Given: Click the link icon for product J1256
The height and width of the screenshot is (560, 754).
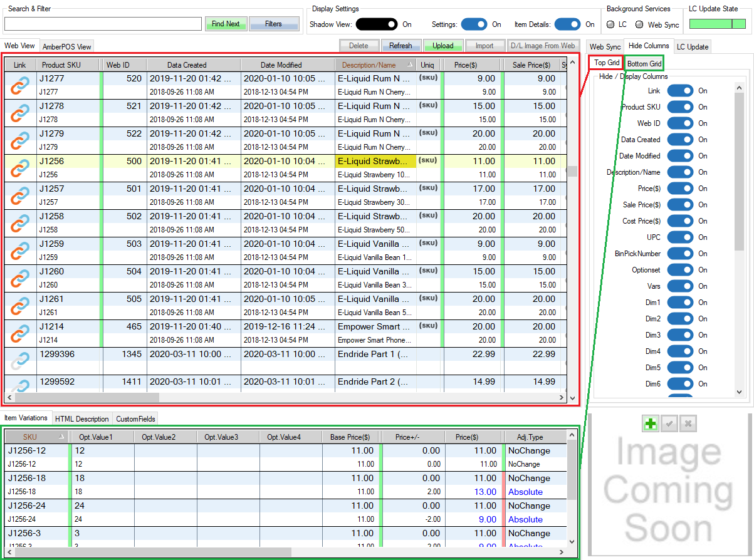Looking at the screenshot, I should 21,168.
